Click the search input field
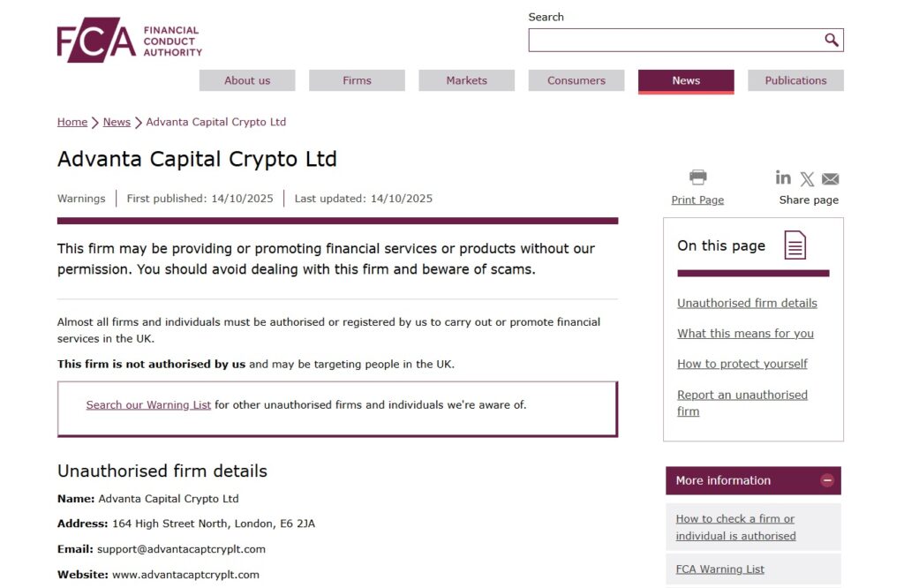 [675, 40]
